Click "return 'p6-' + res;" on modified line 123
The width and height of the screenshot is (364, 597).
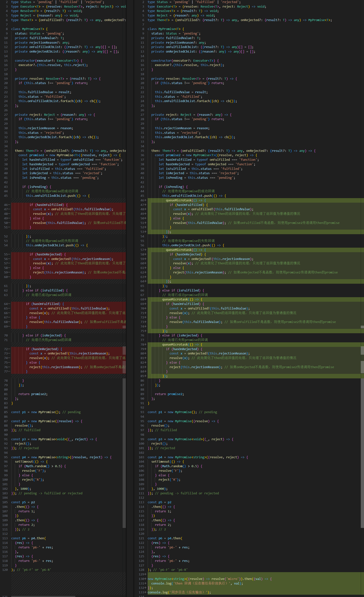point(172,547)
